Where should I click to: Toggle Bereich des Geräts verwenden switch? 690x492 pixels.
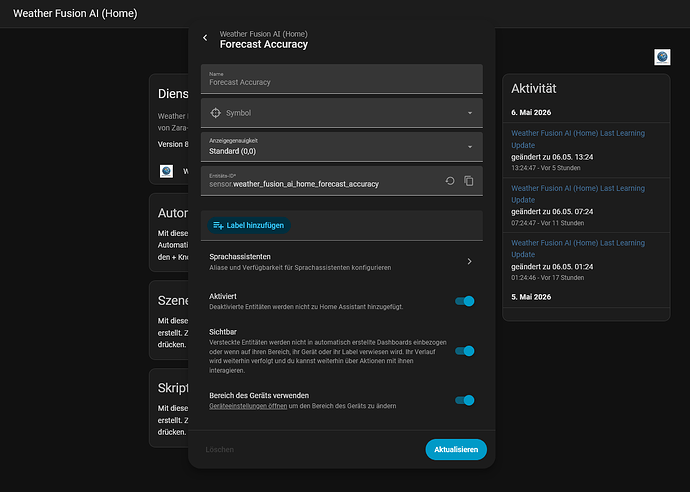pyautogui.click(x=465, y=400)
